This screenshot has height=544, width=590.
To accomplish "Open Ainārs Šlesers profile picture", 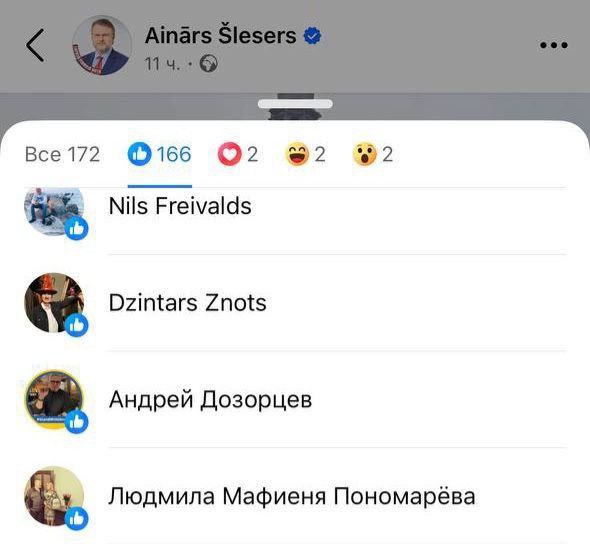I will pyautogui.click(x=102, y=46).
